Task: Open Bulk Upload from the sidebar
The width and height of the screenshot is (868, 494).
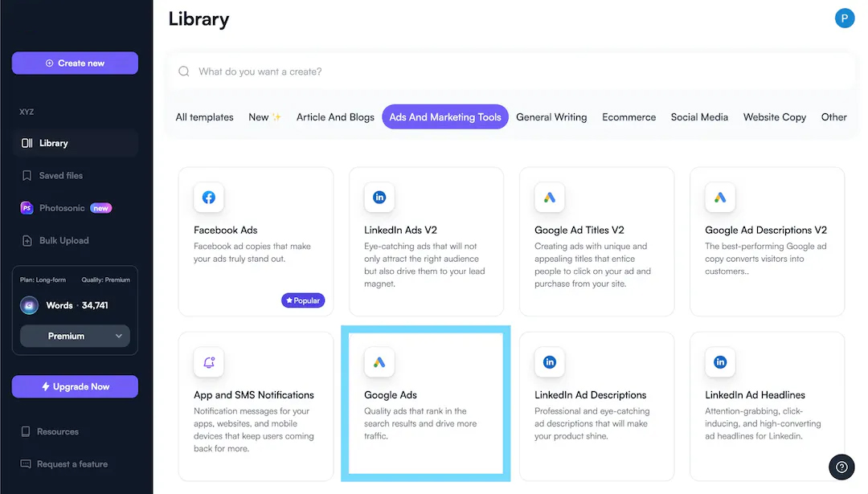Action: pyautogui.click(x=63, y=241)
